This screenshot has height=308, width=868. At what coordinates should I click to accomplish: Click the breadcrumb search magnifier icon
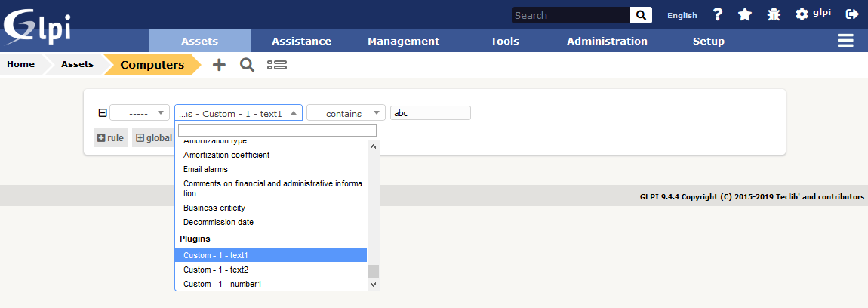click(x=247, y=65)
